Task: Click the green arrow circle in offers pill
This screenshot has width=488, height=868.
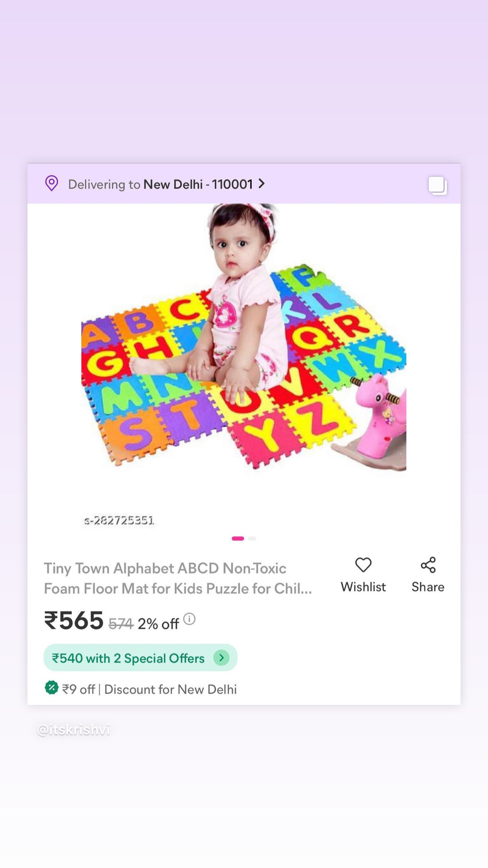Action: pos(221,658)
